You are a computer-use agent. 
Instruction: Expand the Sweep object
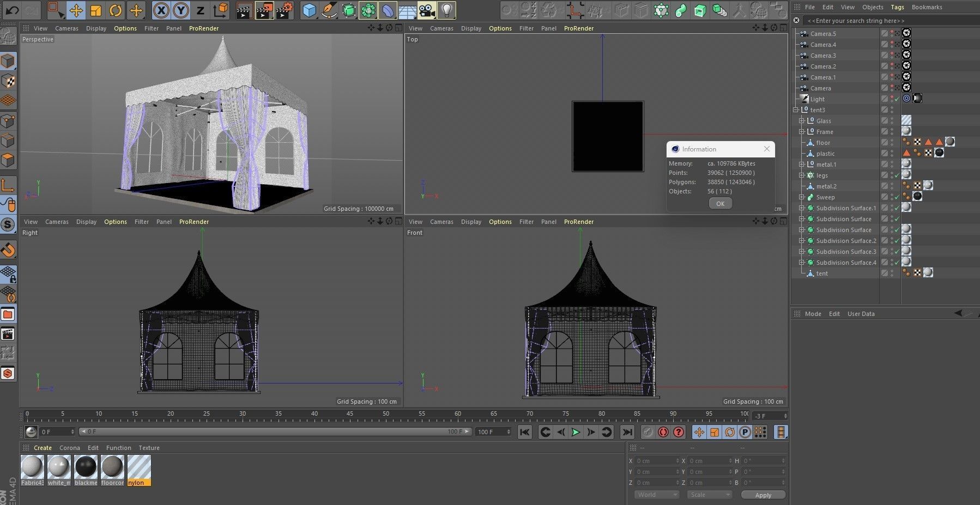[801, 197]
